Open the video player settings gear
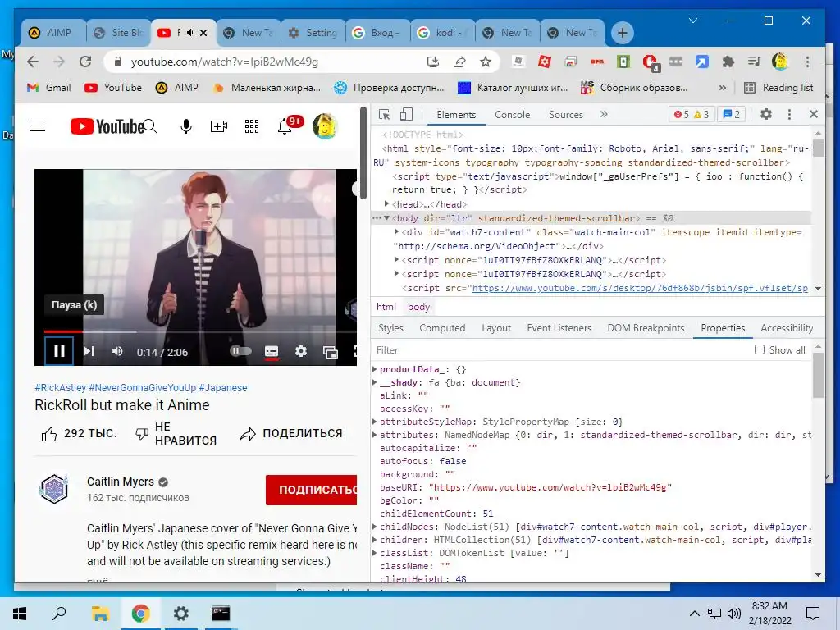Screen dimensions: 840x630 point(301,351)
